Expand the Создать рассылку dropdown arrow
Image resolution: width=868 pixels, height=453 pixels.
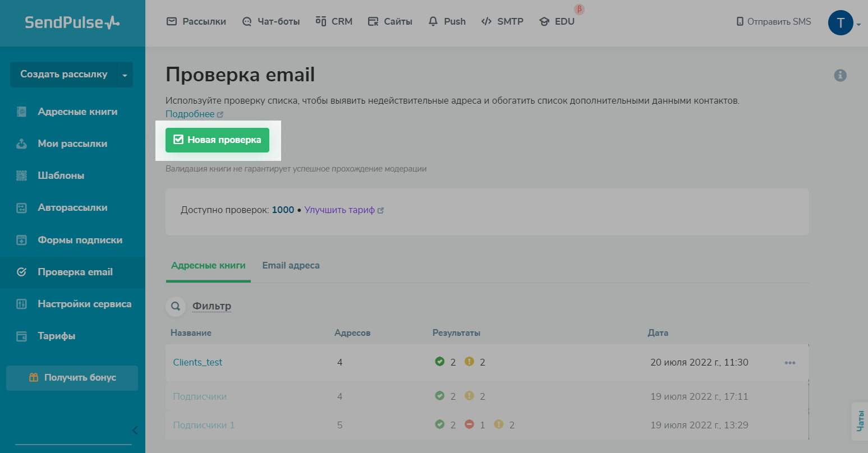(125, 75)
